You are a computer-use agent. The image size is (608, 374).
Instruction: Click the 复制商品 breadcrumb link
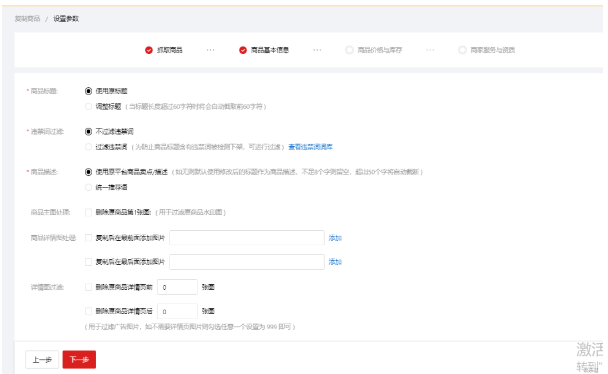(28, 19)
